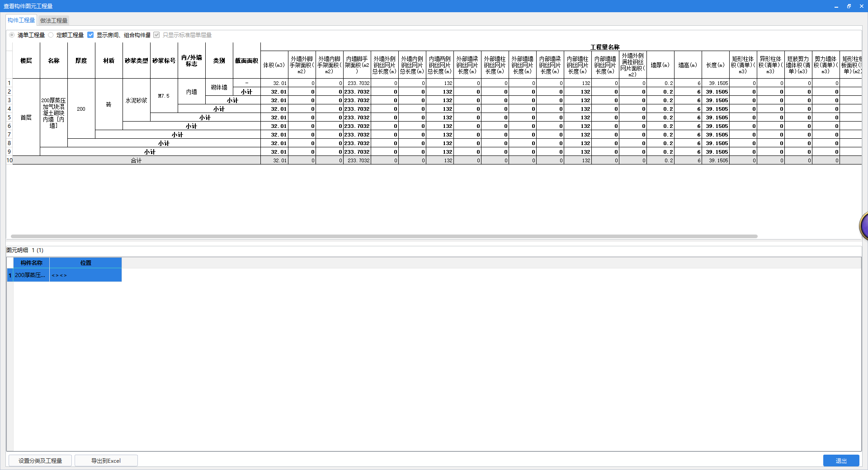Toggle the 显示房间、组合构件量 checkbox
Screen dimensions: 868x470
(x=90, y=35)
